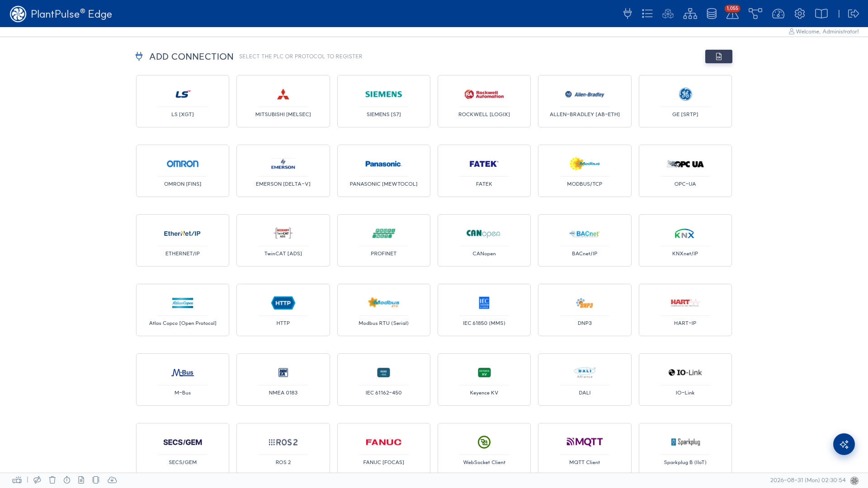Select the MITSUBISHI [MELSEC] card
868x488 pixels.
pyautogui.click(x=283, y=101)
